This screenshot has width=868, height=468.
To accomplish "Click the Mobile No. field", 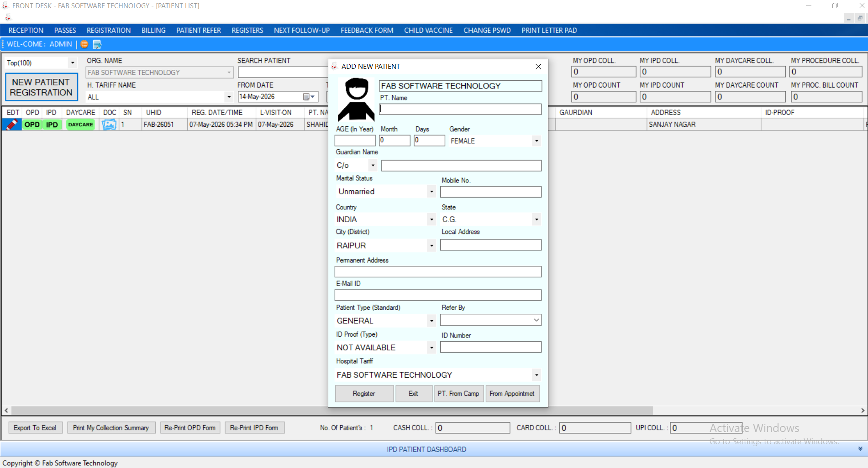I will (x=491, y=192).
